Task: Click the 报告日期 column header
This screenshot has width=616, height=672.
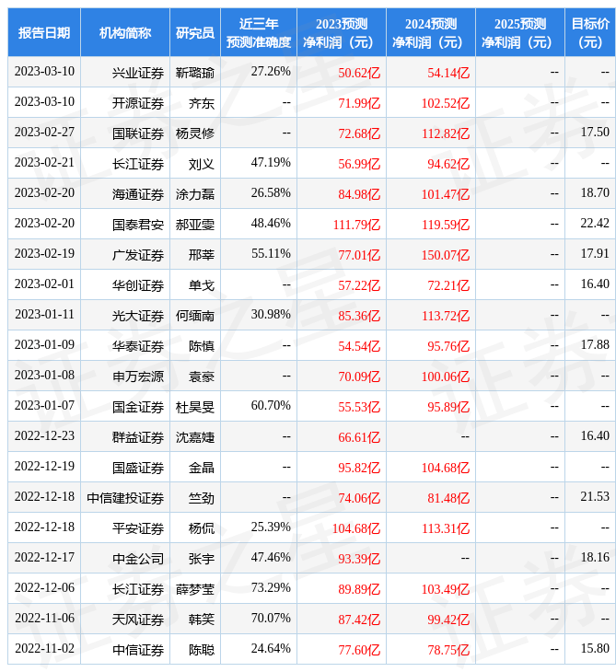Action: (44, 33)
